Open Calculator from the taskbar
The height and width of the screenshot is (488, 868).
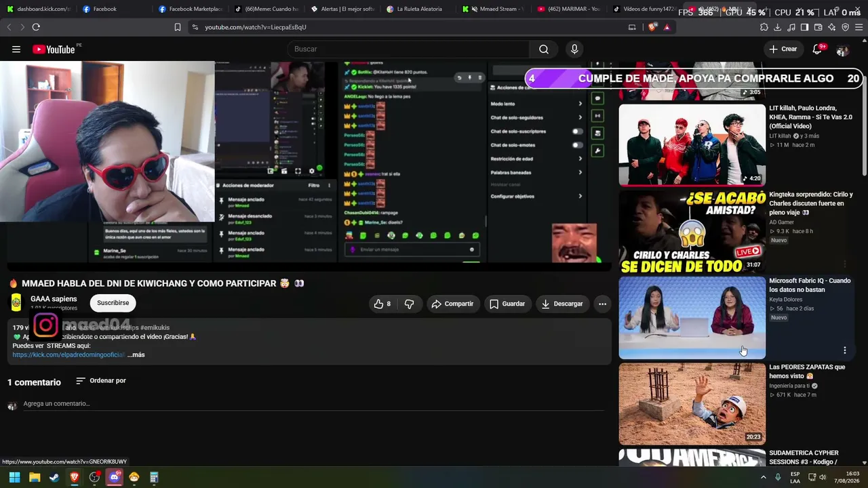(x=154, y=477)
